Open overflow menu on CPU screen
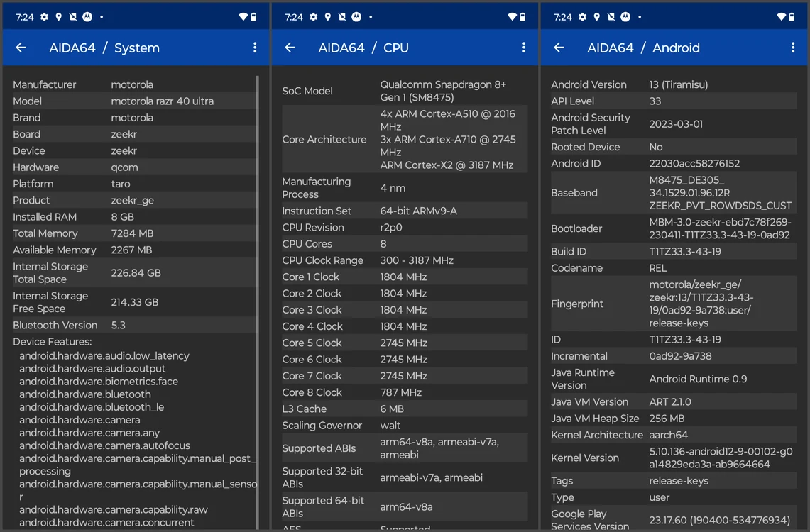 click(524, 48)
